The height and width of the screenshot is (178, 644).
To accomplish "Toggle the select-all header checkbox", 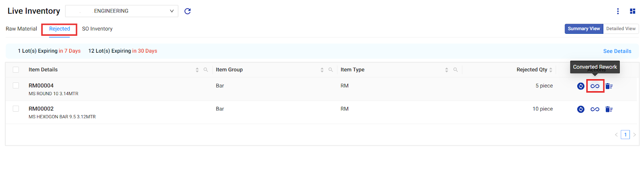I will click(16, 70).
